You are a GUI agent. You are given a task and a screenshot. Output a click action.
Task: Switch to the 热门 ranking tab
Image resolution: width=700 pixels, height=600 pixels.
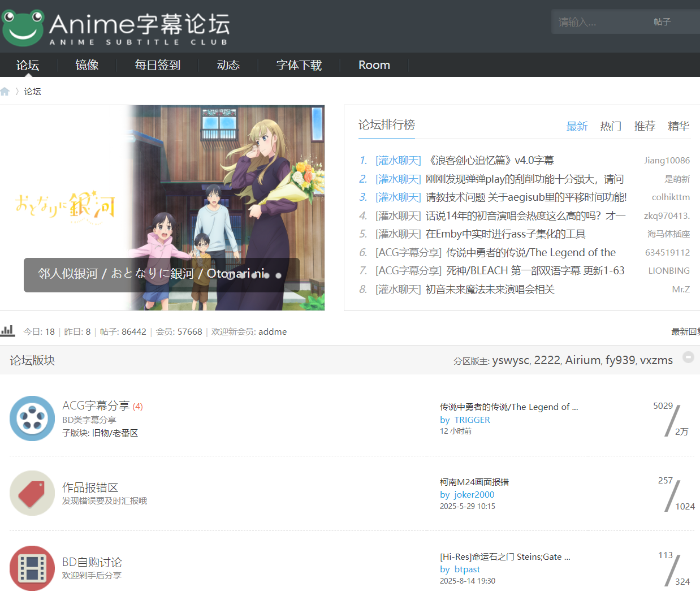click(x=610, y=126)
